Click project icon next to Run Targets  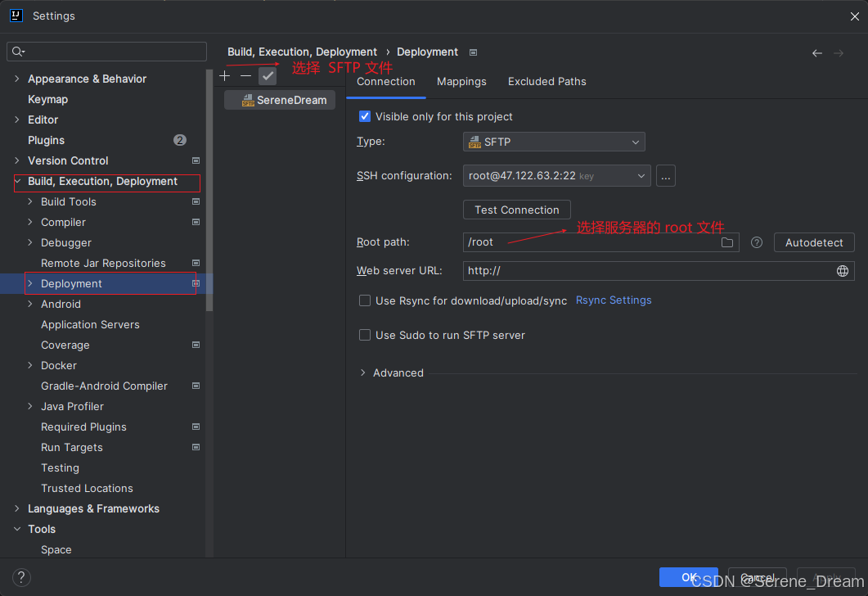click(196, 448)
